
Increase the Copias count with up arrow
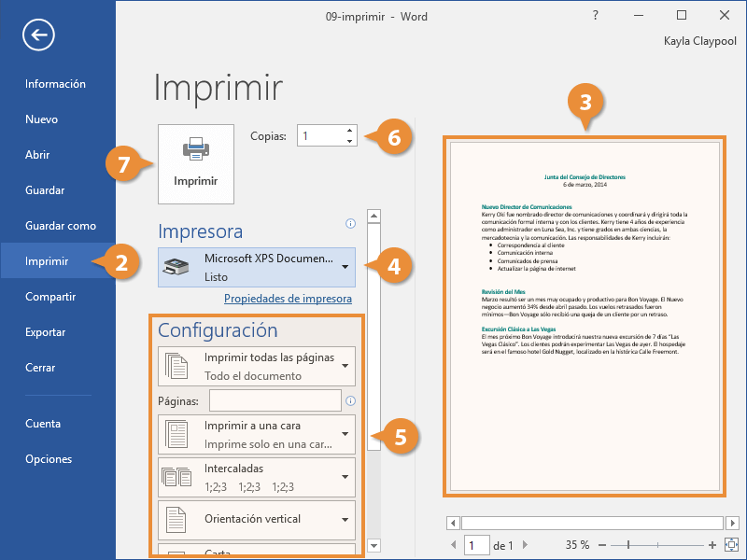pyautogui.click(x=349, y=130)
